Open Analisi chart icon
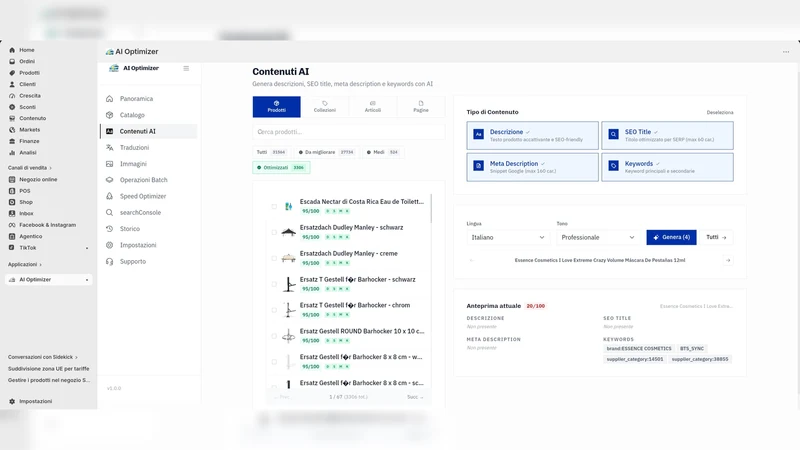Image resolution: width=800 pixels, height=450 pixels. click(12, 153)
